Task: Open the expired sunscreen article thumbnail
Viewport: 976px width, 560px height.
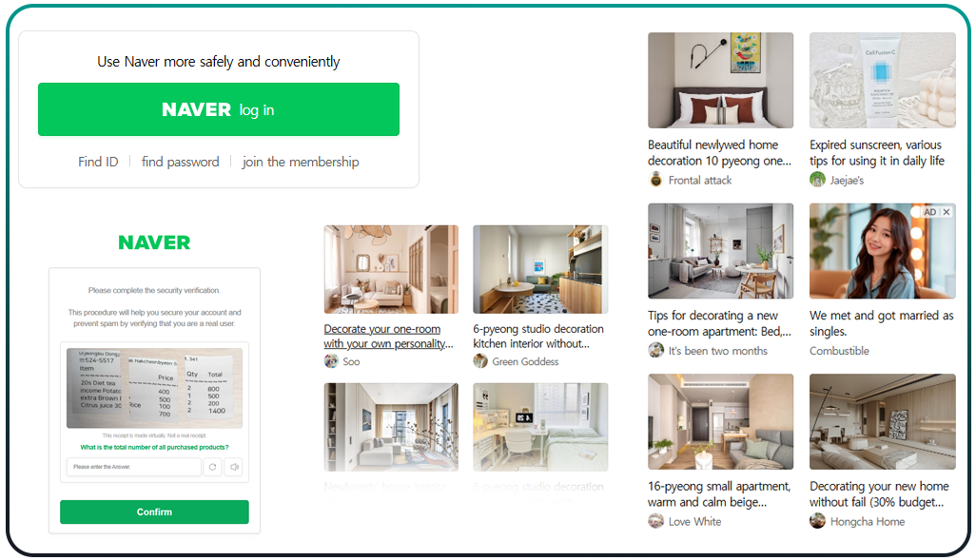Action: (882, 80)
